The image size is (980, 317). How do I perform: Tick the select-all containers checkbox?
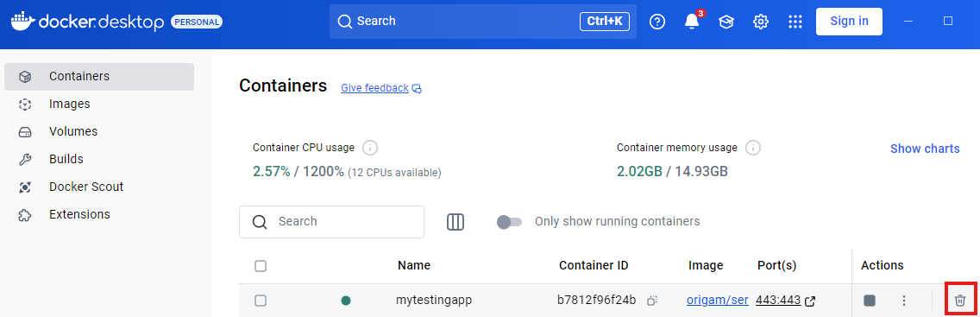tap(261, 266)
